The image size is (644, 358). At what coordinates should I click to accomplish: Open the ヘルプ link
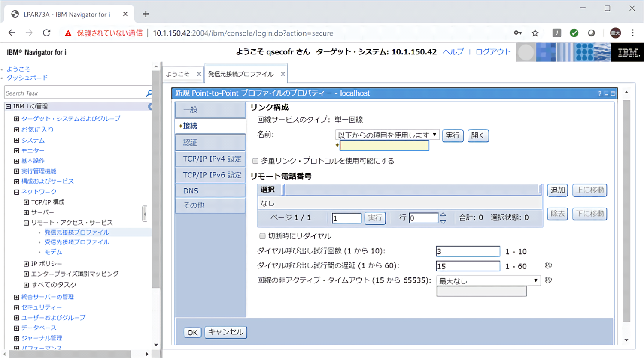point(453,52)
